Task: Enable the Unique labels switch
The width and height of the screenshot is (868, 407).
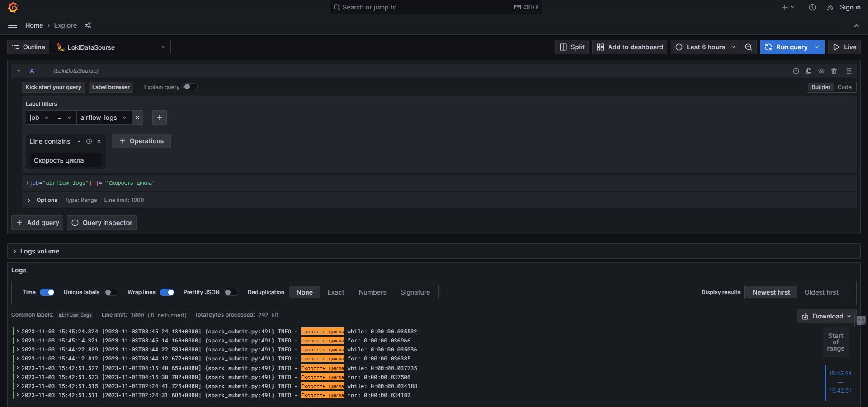Action: tap(111, 292)
